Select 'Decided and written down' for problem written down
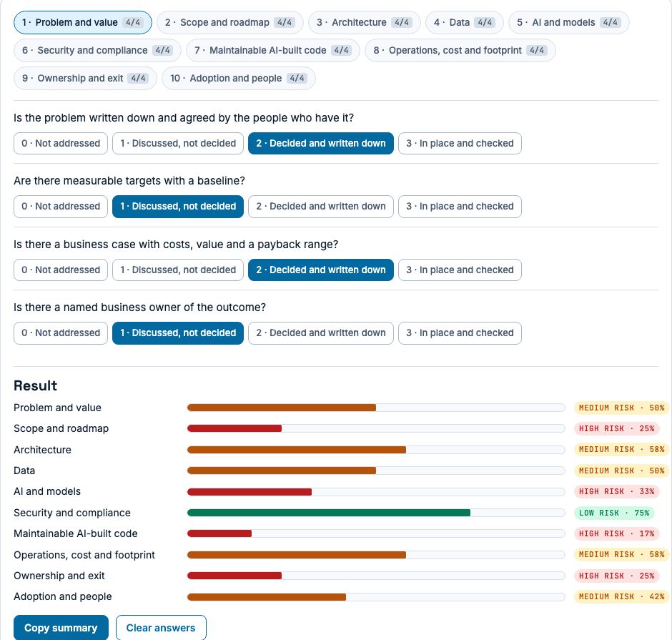672x640 pixels. tap(321, 143)
